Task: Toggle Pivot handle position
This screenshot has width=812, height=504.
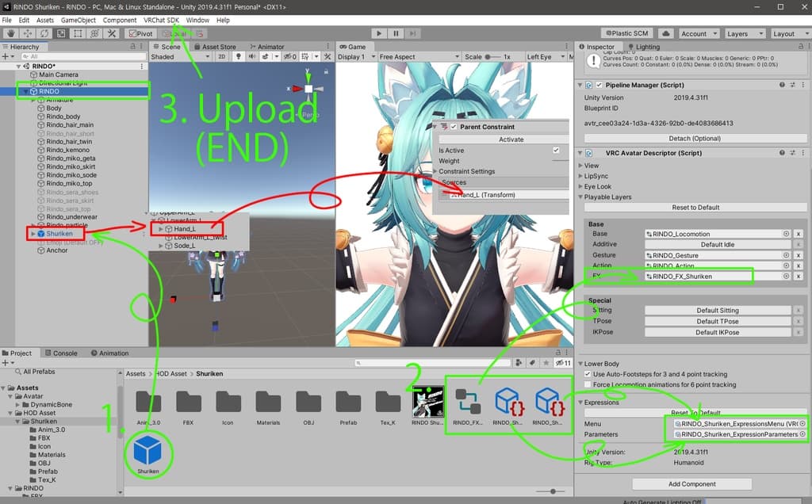Action: click(x=140, y=33)
